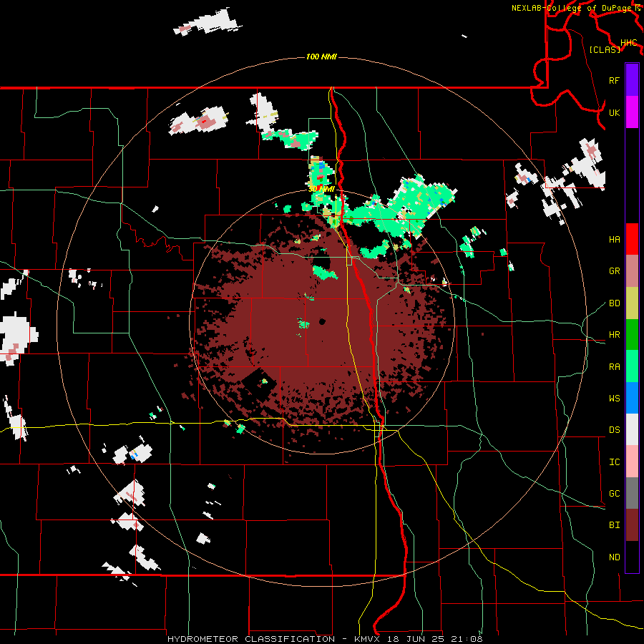This screenshot has width=644, height=644.
Task: Click the WS legend label
Action: [614, 399]
